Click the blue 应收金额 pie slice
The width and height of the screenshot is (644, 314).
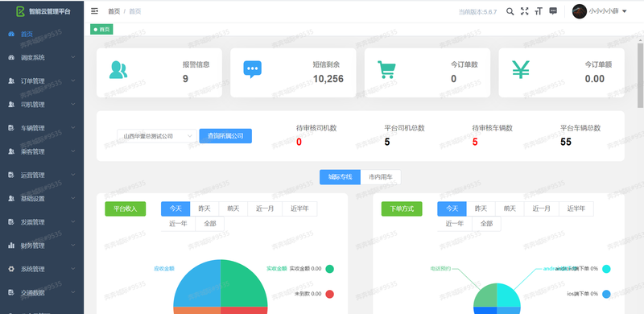(x=197, y=283)
